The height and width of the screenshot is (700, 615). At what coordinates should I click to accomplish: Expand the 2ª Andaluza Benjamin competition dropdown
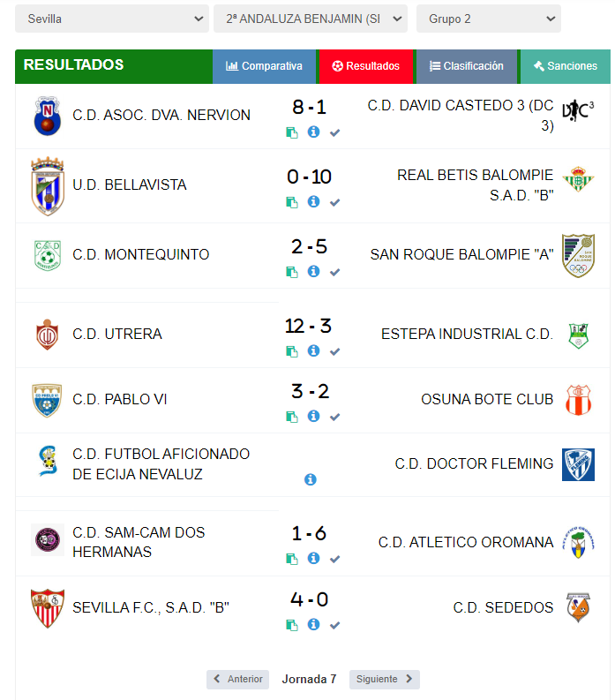(311, 19)
